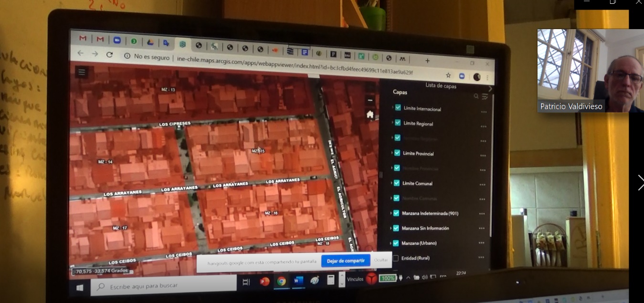644x303 pixels.
Task: Open Límite Internacional layer options menu
Action: click(x=484, y=112)
